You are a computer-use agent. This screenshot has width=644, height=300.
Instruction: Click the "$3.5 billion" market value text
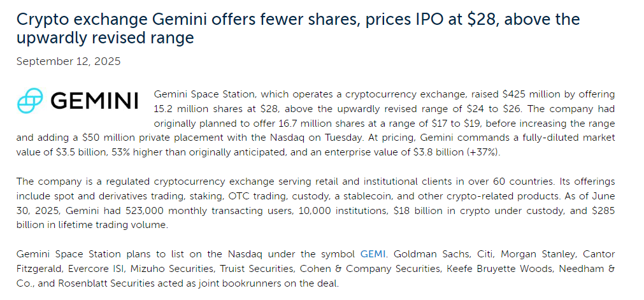[80, 152]
